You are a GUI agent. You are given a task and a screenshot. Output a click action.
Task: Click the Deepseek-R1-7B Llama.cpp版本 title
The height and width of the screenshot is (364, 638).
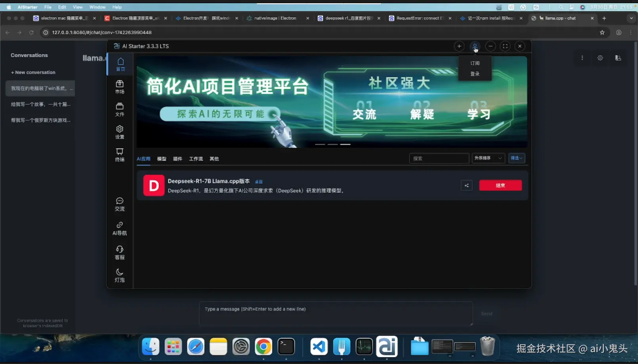[209, 181]
